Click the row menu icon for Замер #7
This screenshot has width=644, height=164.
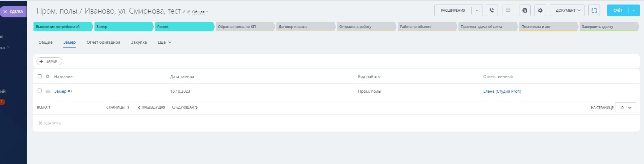coord(48,91)
